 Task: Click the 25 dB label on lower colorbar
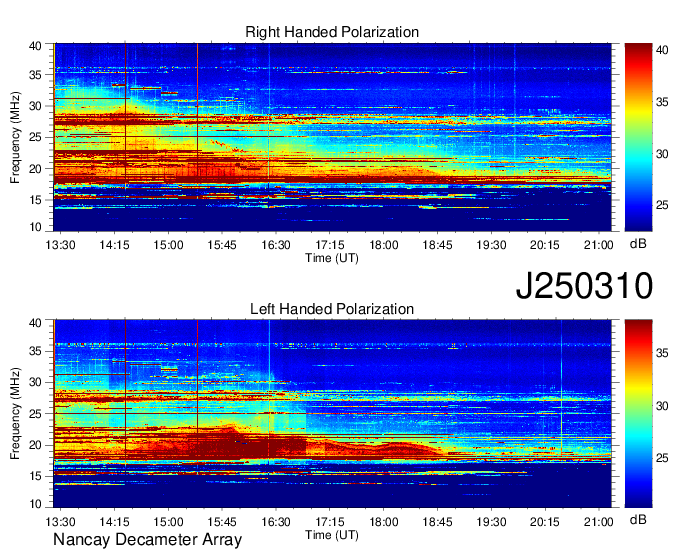[x=662, y=458]
